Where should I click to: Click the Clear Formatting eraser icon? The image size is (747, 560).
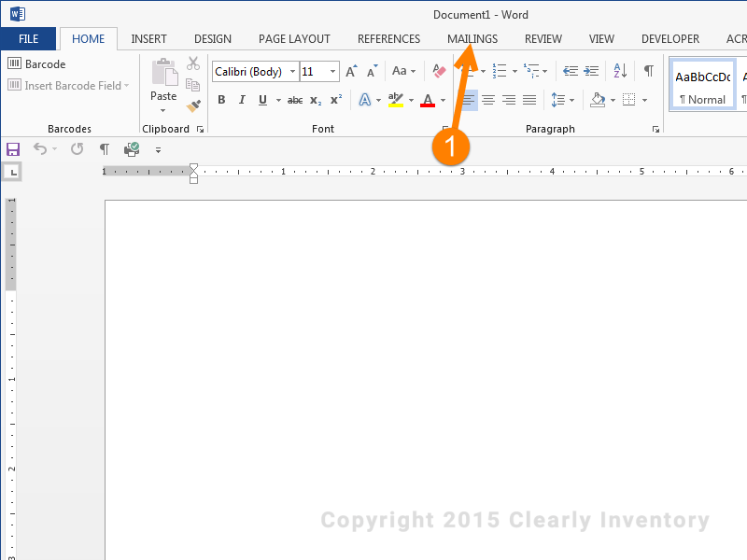click(439, 72)
